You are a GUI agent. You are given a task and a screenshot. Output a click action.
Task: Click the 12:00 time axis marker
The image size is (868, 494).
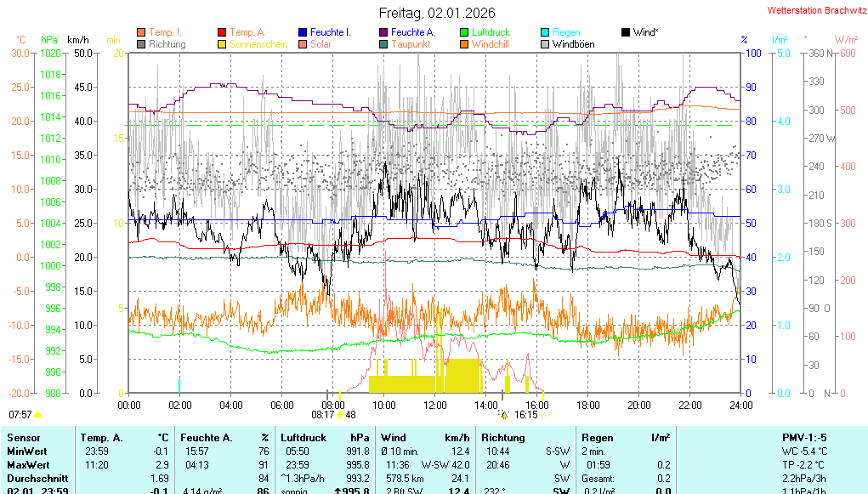coord(435,405)
